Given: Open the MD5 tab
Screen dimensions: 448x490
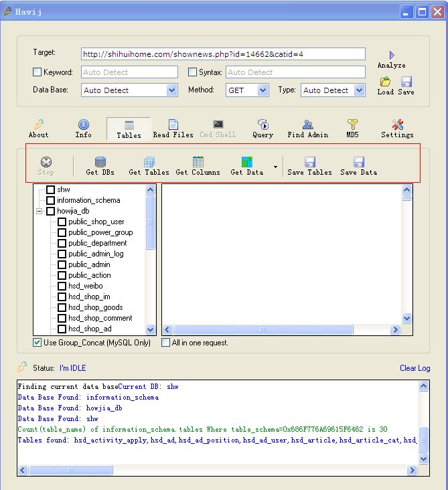Looking at the screenshot, I should [352, 129].
